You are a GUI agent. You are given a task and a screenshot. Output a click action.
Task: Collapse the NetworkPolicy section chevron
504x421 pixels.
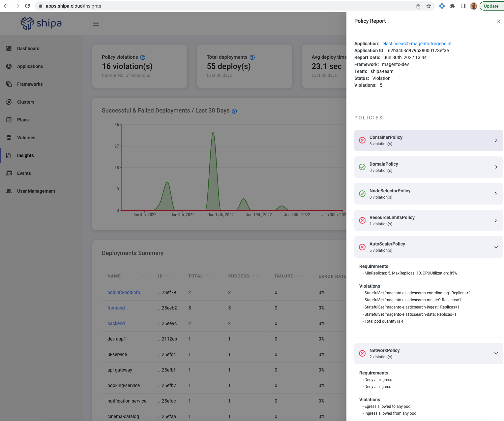coord(496,353)
